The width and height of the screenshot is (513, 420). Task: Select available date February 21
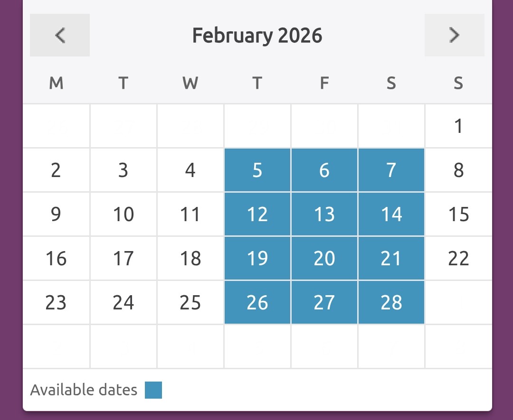tap(391, 259)
